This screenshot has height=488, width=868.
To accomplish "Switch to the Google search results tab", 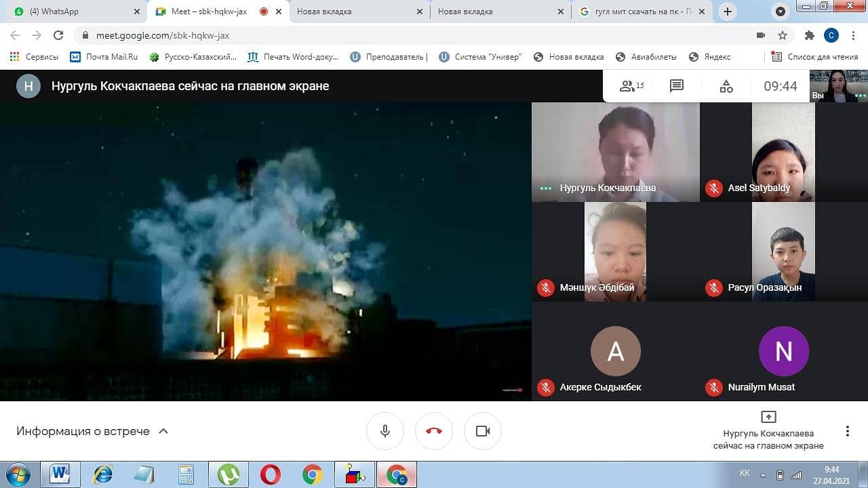I will click(637, 12).
